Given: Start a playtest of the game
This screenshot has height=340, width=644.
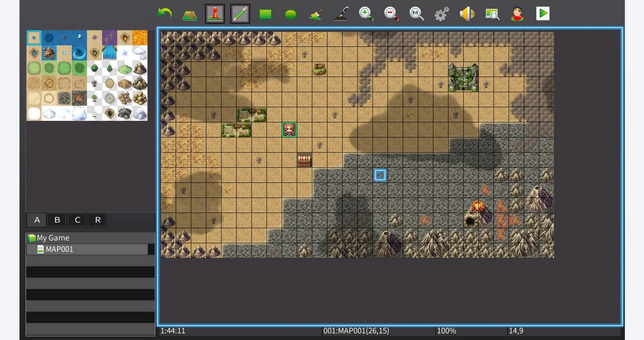Looking at the screenshot, I should [543, 13].
